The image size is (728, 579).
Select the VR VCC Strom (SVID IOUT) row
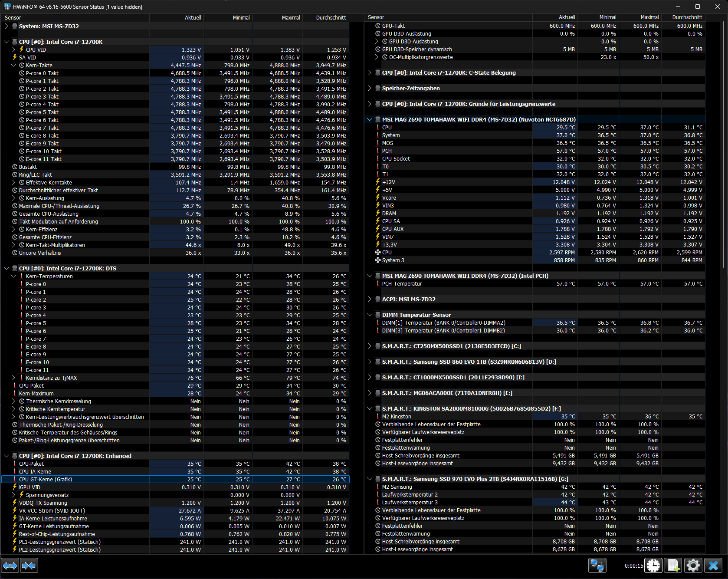175,511
